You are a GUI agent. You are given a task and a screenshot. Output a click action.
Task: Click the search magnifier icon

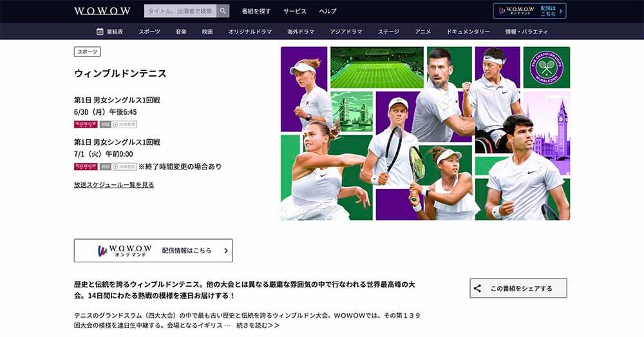(223, 11)
